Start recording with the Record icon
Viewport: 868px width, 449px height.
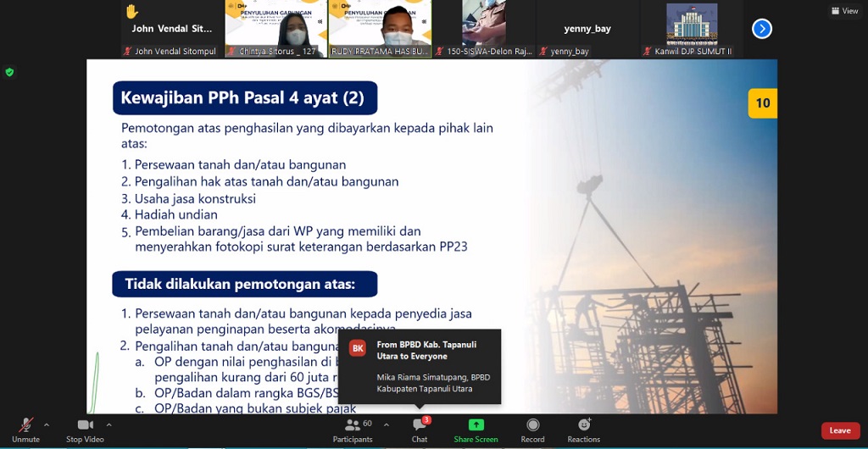click(532, 430)
